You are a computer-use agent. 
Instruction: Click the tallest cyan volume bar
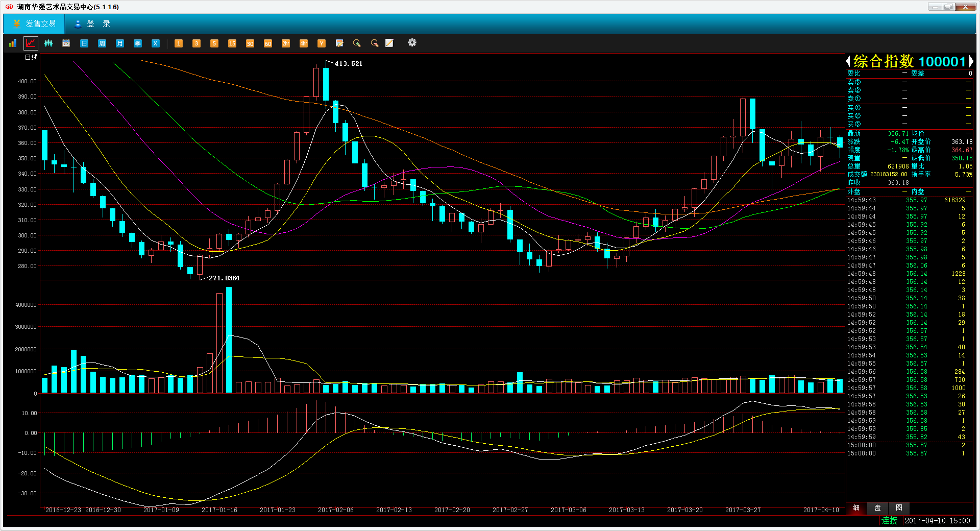pyautogui.click(x=229, y=340)
